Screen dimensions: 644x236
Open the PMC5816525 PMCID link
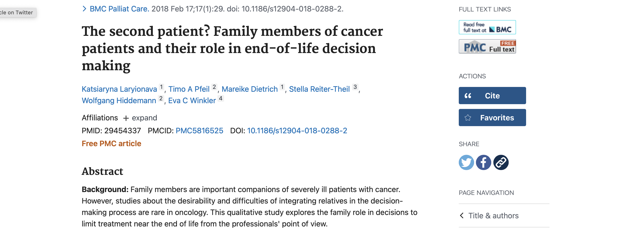tap(199, 131)
